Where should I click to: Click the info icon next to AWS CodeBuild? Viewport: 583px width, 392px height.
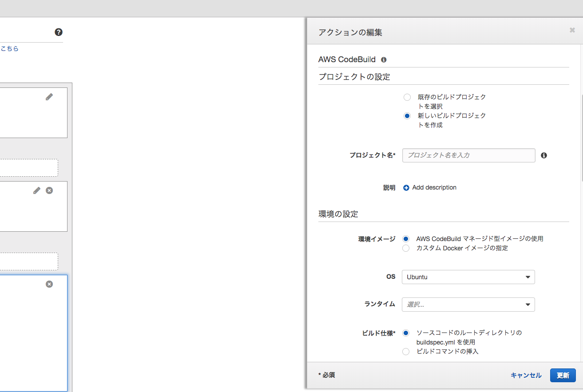pyautogui.click(x=383, y=59)
